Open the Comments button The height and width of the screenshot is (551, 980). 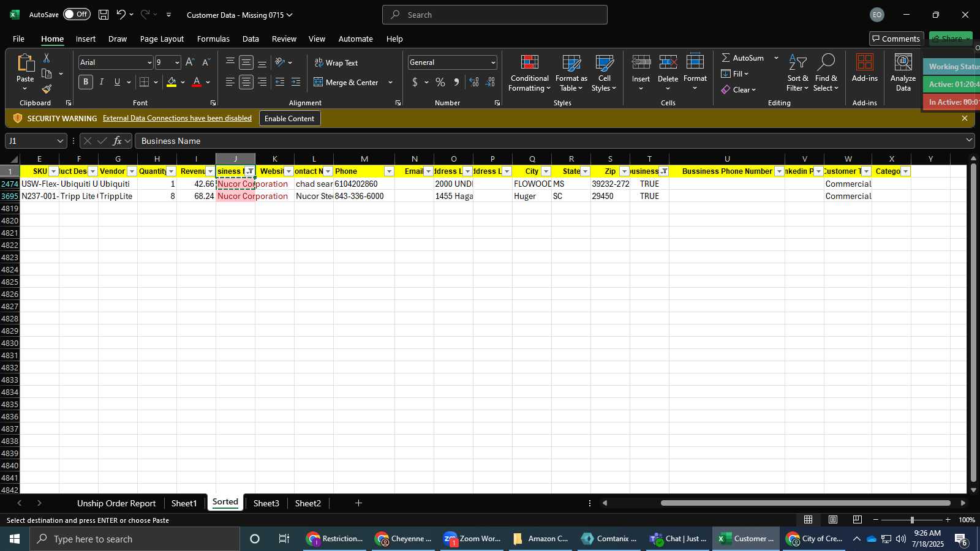(896, 39)
